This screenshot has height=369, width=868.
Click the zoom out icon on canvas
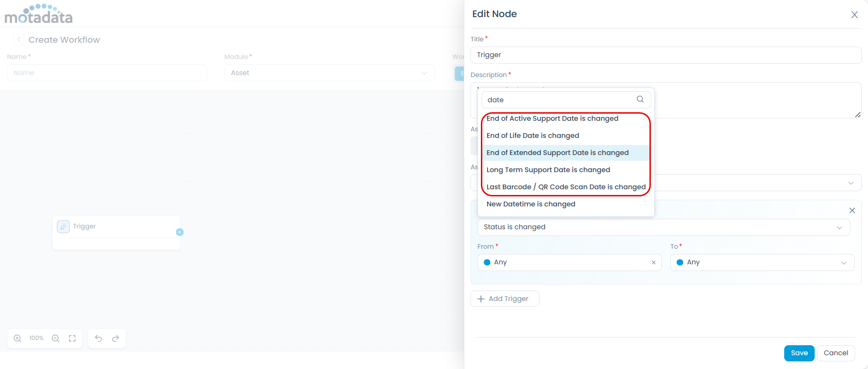click(56, 339)
